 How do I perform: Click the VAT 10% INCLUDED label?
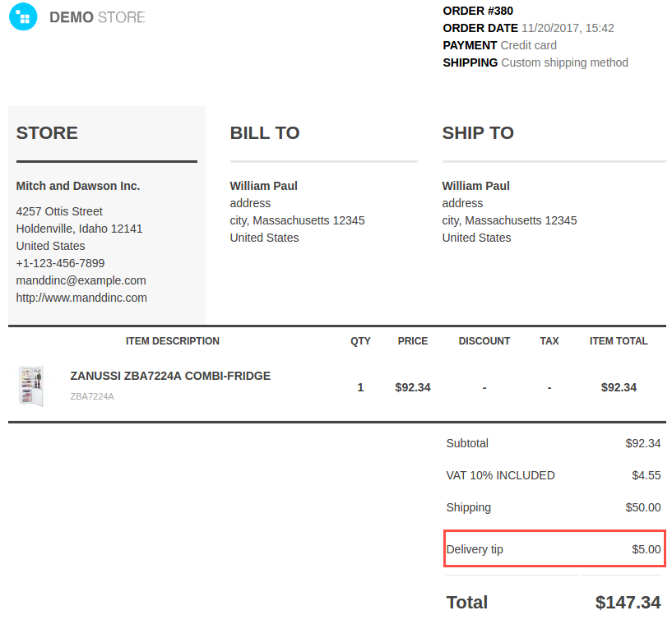pos(500,475)
